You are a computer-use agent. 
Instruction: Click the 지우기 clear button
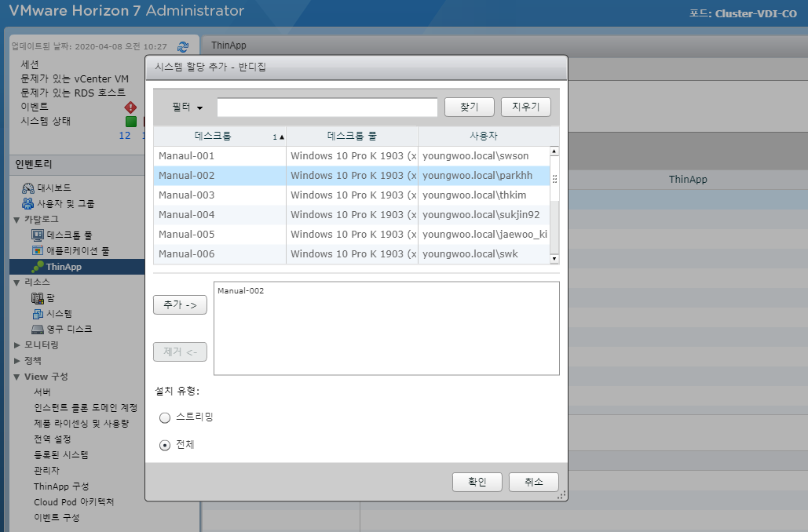point(525,107)
